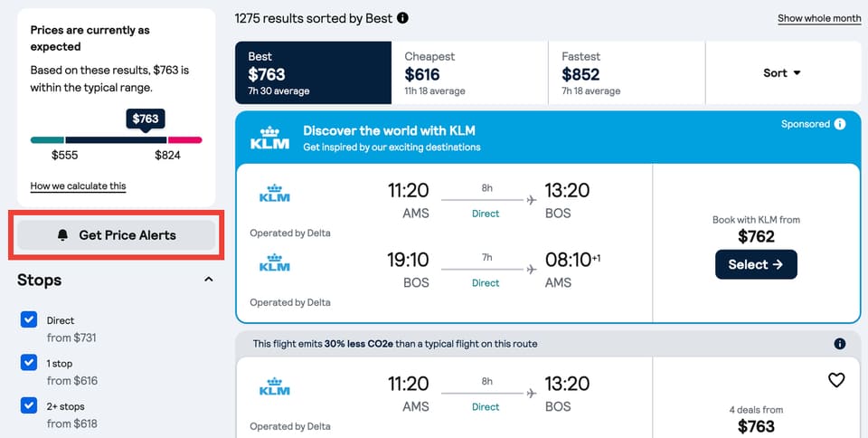
Task: Toggle the 1 stop checkbox
Action: coord(29,363)
